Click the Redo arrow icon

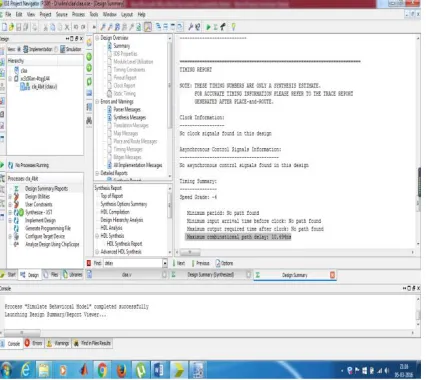83,27
